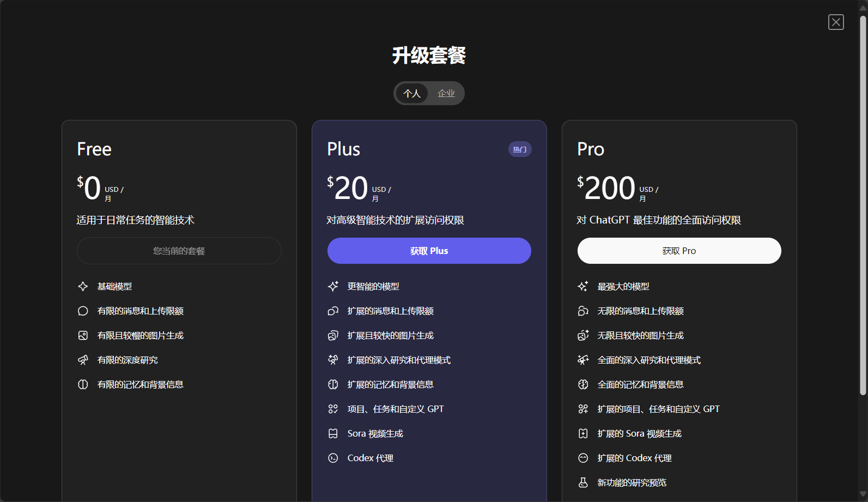The image size is (868, 502).
Task: Click the 更智能的模型 feature text
Action: tap(373, 286)
